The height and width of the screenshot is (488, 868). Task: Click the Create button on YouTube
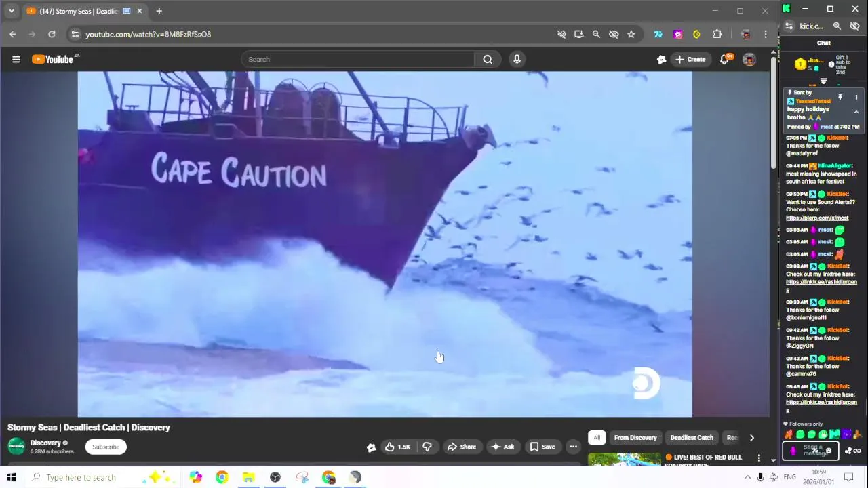click(690, 59)
